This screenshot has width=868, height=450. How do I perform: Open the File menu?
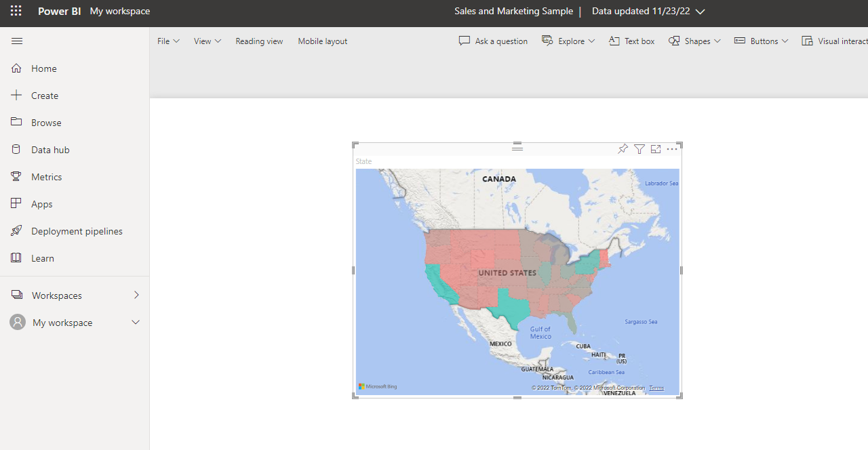pos(168,41)
